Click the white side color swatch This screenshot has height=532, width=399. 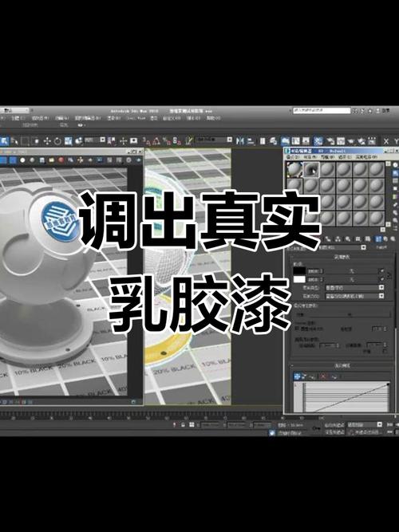299,279
